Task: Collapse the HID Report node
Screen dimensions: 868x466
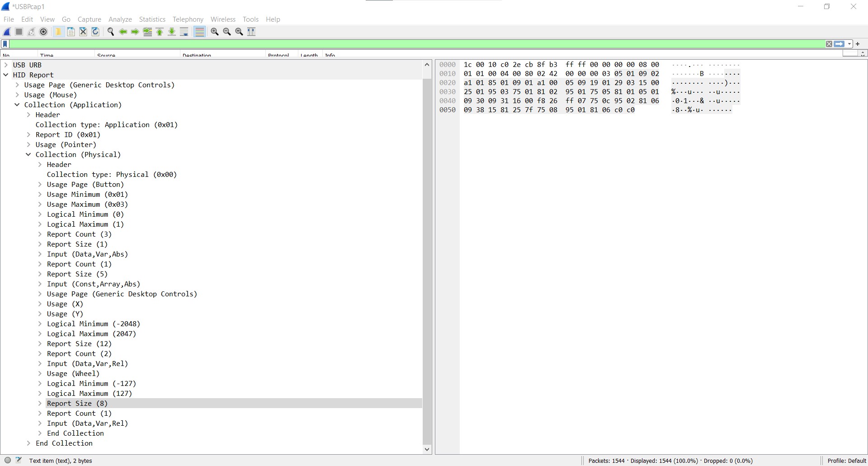Action: click(x=6, y=75)
